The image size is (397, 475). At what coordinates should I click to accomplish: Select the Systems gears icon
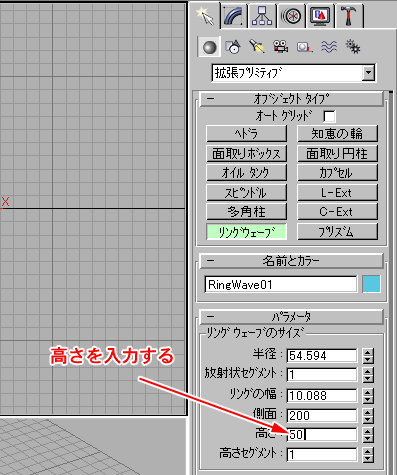(352, 47)
